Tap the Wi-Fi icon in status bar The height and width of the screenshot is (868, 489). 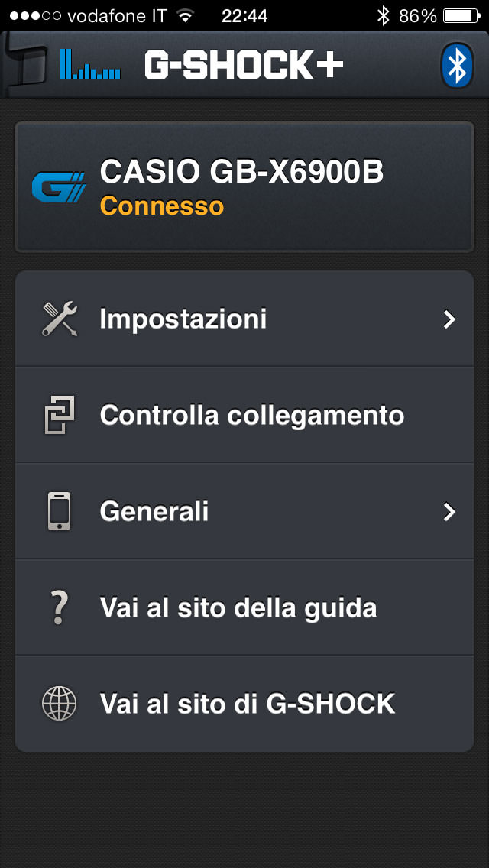184,15
